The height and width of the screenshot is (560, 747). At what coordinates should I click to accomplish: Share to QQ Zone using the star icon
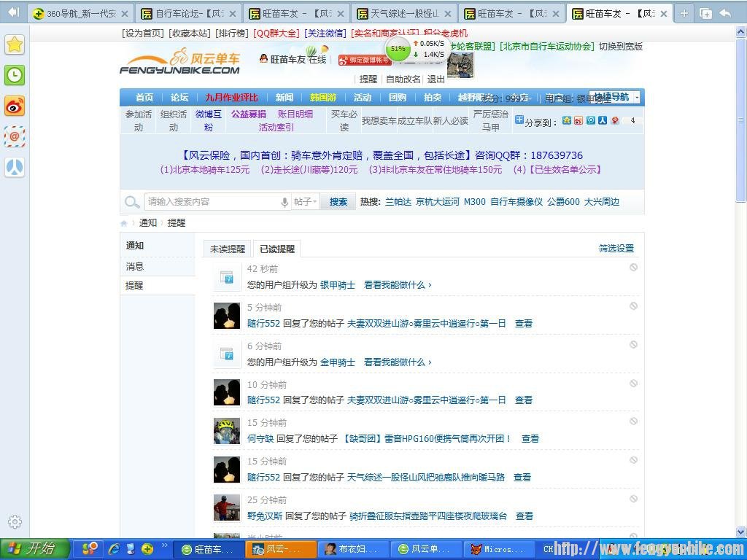[x=567, y=120]
